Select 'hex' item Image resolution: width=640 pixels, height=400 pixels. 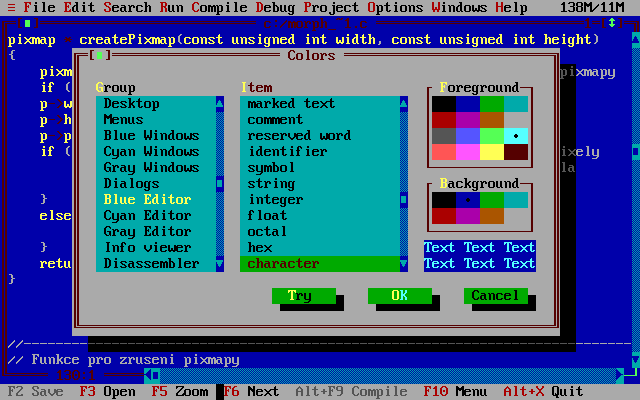tap(320, 248)
